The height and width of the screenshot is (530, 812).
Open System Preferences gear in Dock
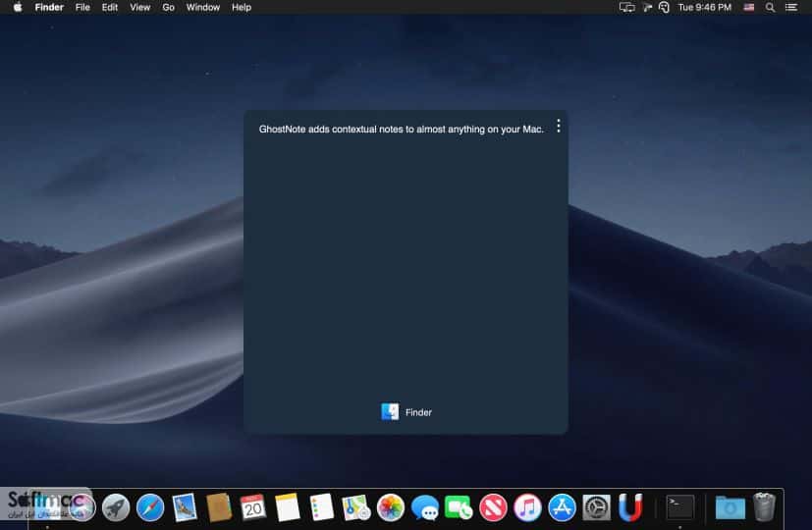(596, 506)
